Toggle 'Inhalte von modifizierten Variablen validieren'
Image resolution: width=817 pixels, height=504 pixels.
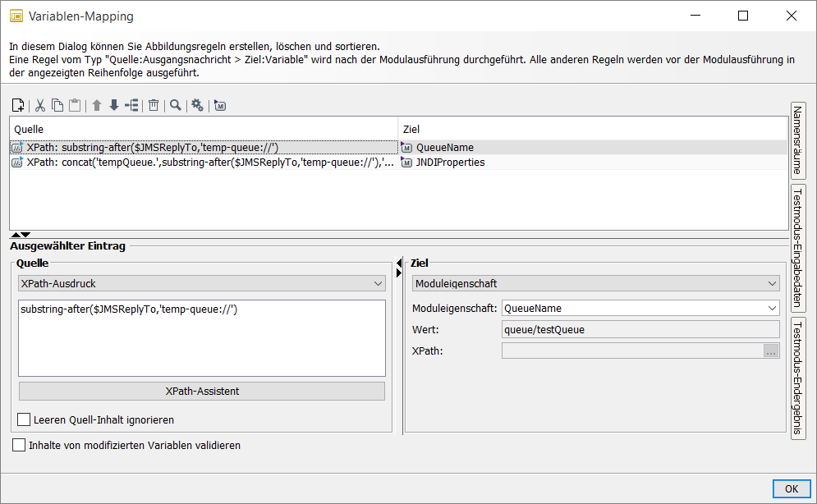click(19, 446)
